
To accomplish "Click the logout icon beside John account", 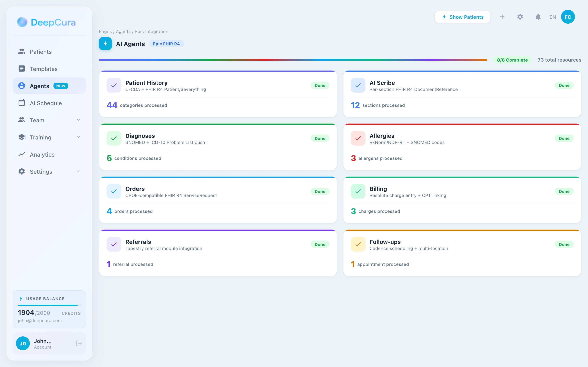I will coord(79,343).
